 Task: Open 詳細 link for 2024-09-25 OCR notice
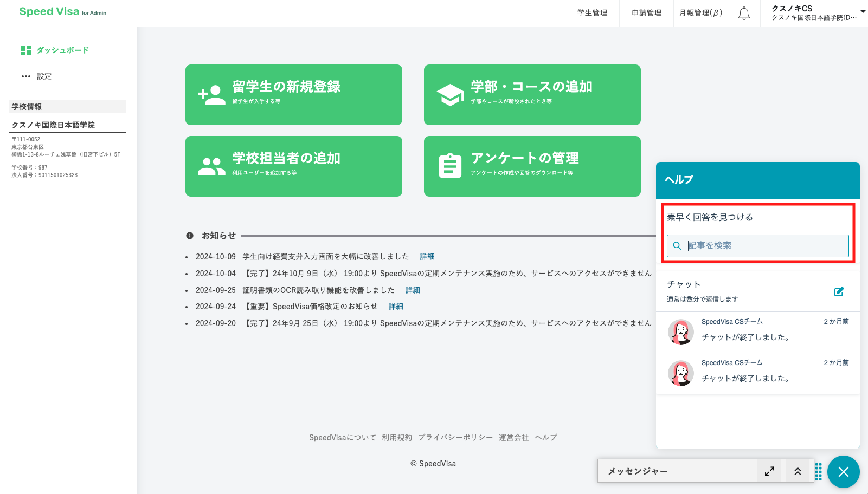[413, 290]
